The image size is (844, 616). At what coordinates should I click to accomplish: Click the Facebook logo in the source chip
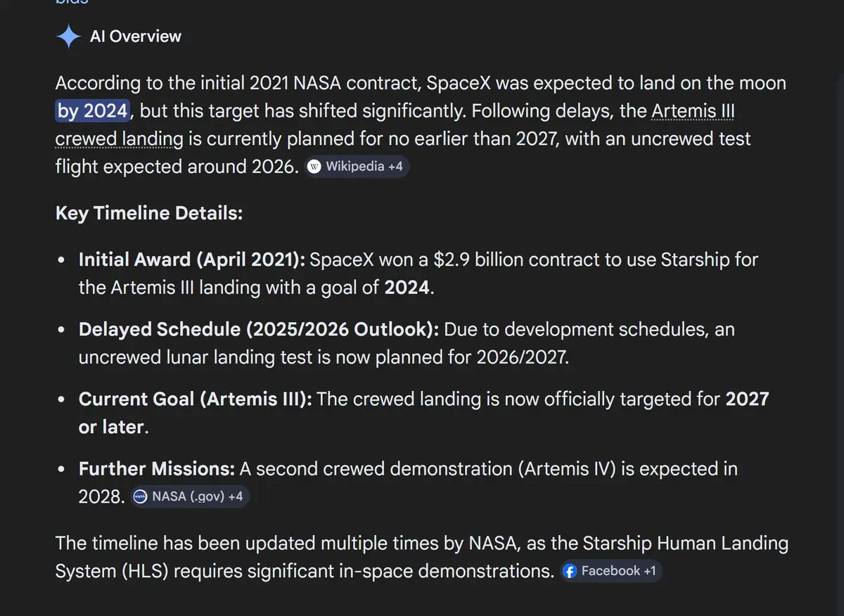pyautogui.click(x=571, y=571)
